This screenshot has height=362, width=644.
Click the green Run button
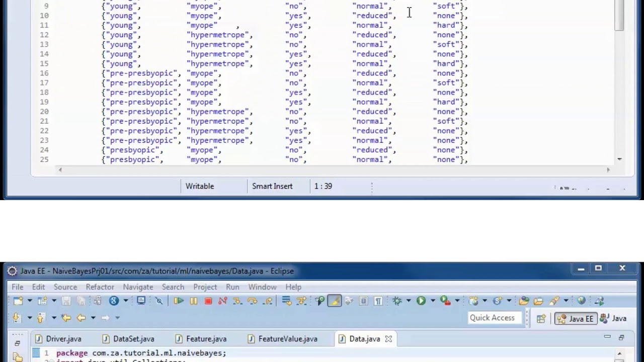(x=421, y=301)
